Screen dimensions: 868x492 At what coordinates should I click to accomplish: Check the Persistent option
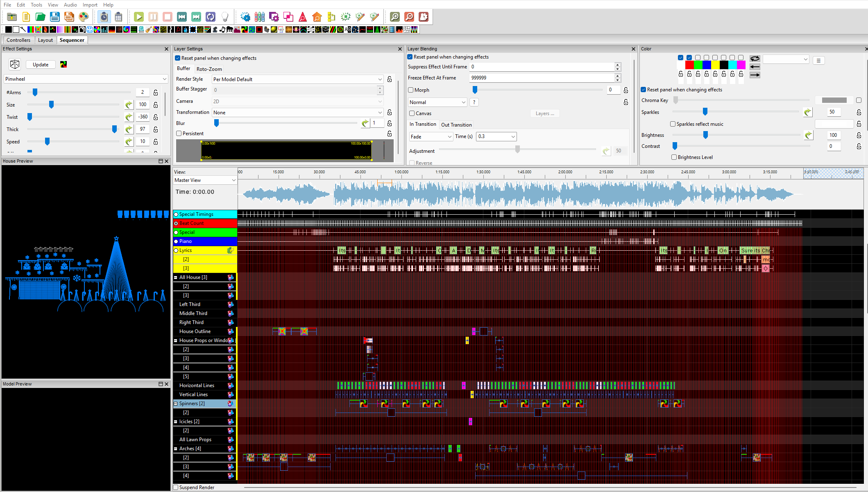click(x=179, y=134)
